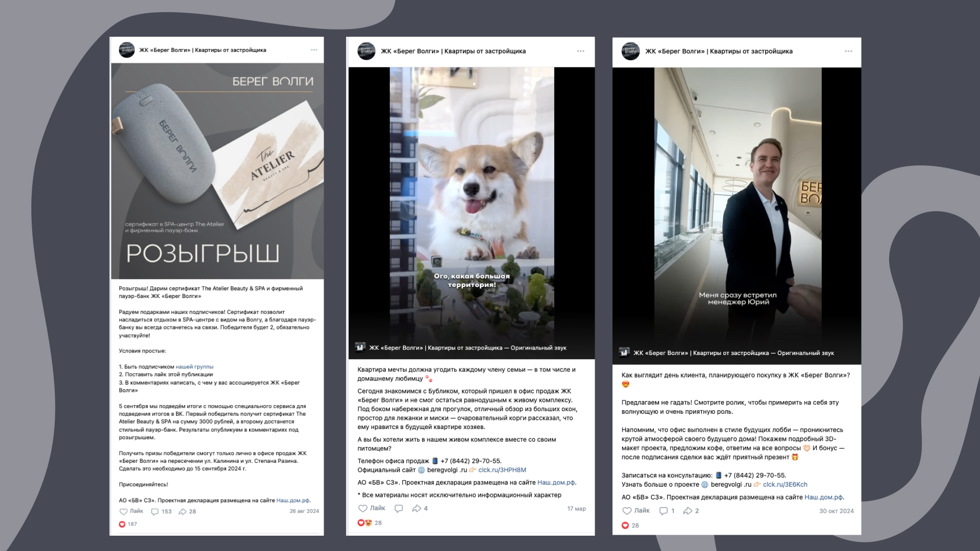980x551 pixels.
Task: Open the manager Yuri post's three-dot menu
Action: click(x=848, y=51)
